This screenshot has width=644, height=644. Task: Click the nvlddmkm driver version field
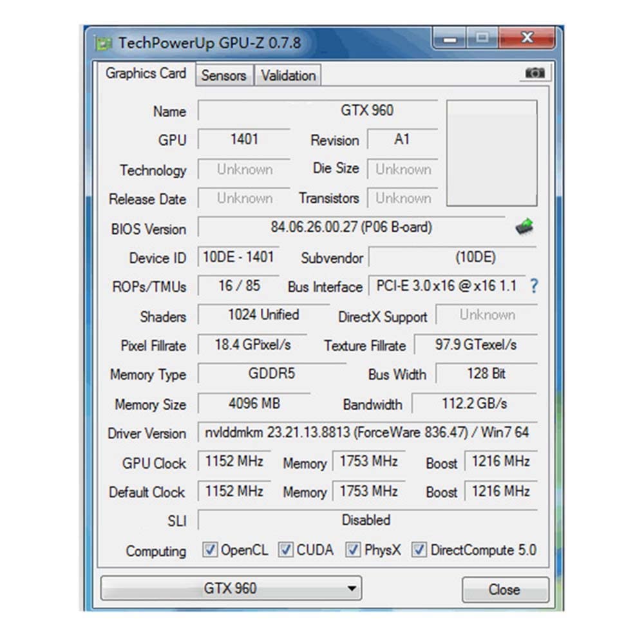click(368, 432)
